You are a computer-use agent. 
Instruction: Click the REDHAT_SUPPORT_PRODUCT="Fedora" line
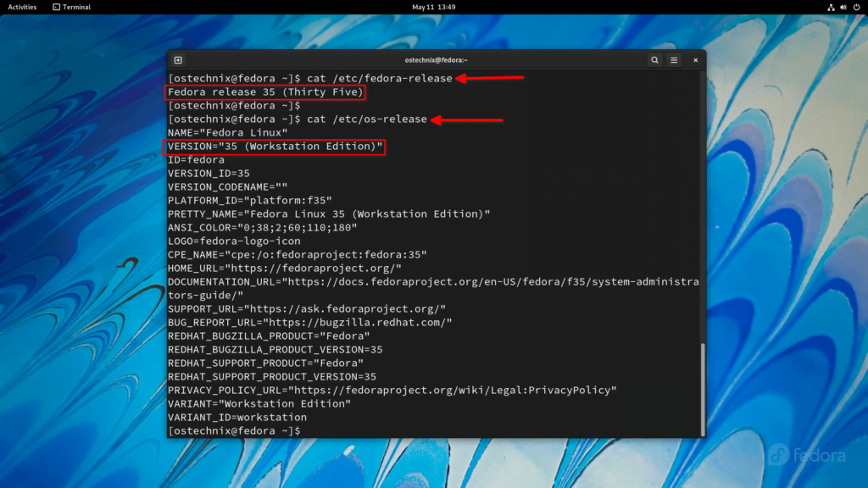265,363
